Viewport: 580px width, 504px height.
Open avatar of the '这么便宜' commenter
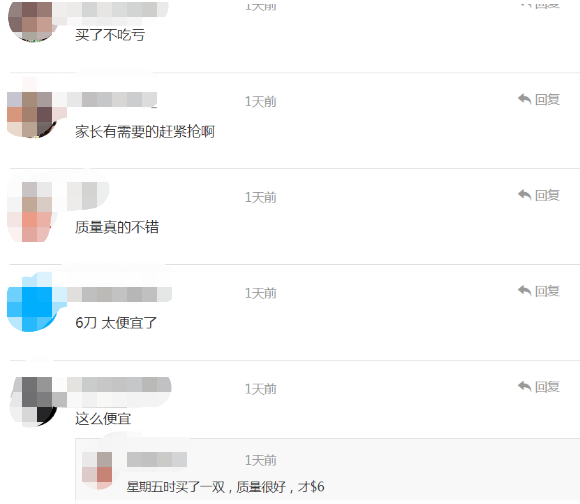pyautogui.click(x=34, y=402)
